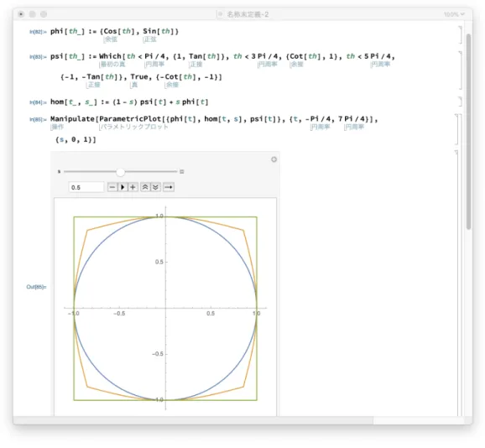The width and height of the screenshot is (485, 448).
Task: Click the arrow animation direction button
Action: click(169, 187)
